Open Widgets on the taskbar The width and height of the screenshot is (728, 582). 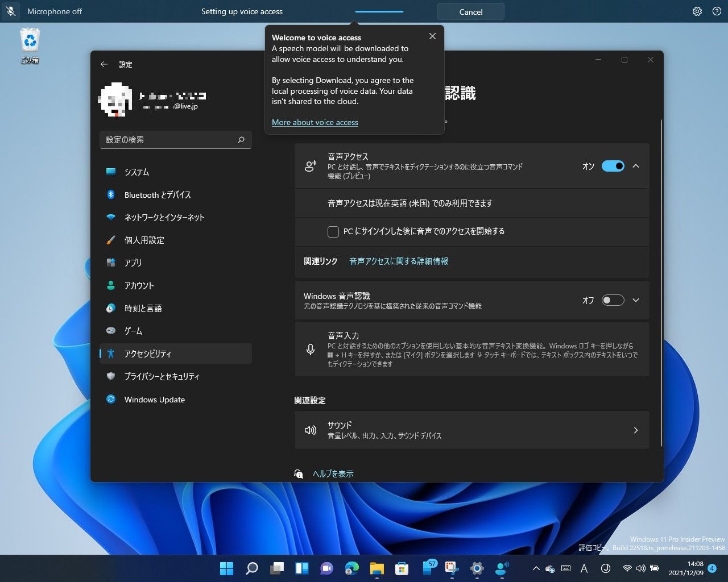coord(301,568)
